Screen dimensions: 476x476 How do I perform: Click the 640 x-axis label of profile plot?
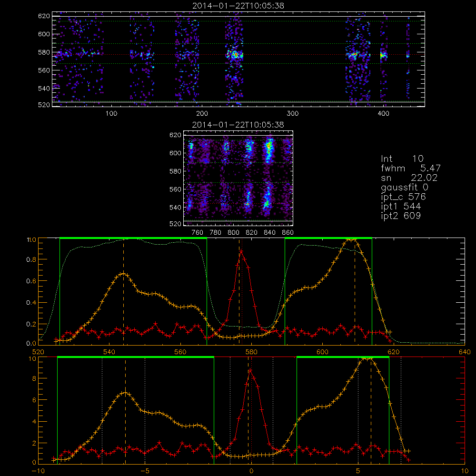pyautogui.click(x=465, y=352)
